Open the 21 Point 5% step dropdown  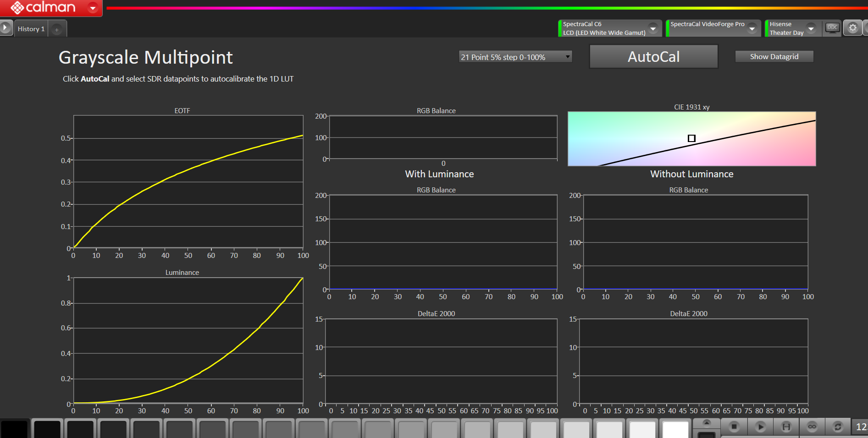pos(515,57)
